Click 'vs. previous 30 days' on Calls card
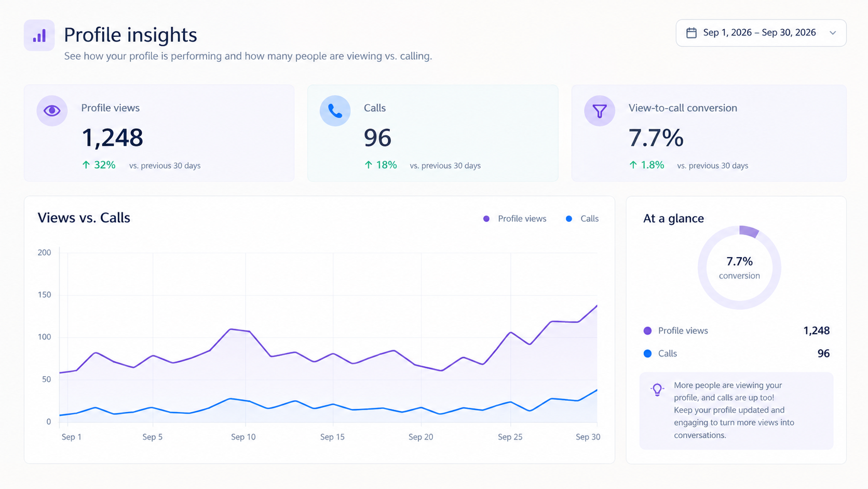The width and height of the screenshot is (868, 489). (x=445, y=166)
